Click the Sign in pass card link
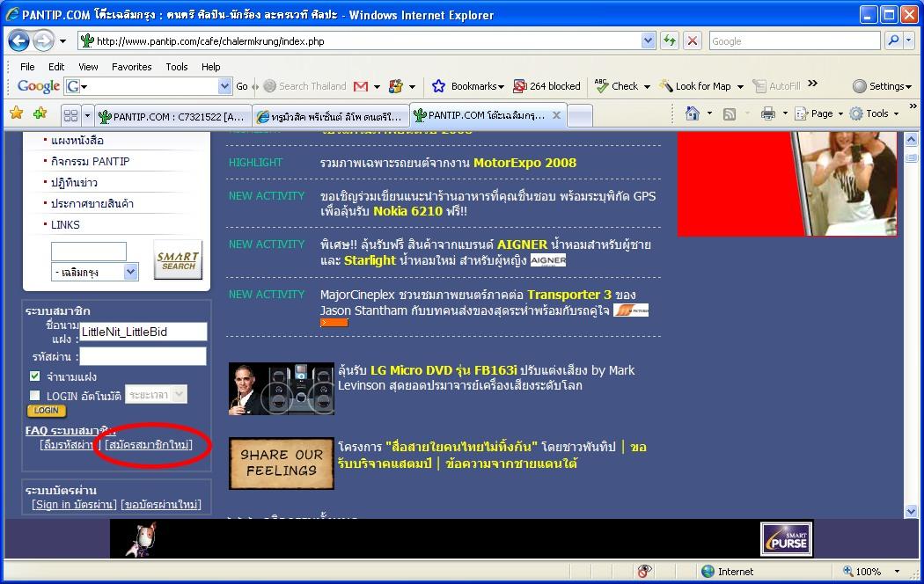The height and width of the screenshot is (584, 924). [74, 505]
